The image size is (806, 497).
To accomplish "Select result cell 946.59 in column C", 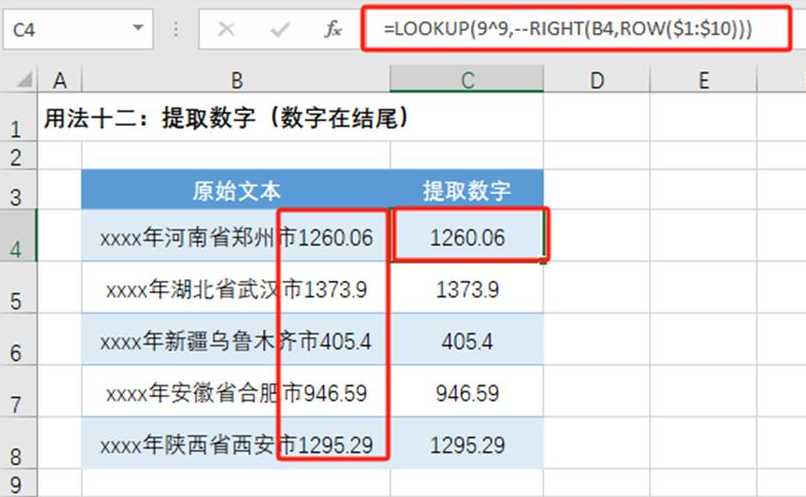I will pos(467,392).
